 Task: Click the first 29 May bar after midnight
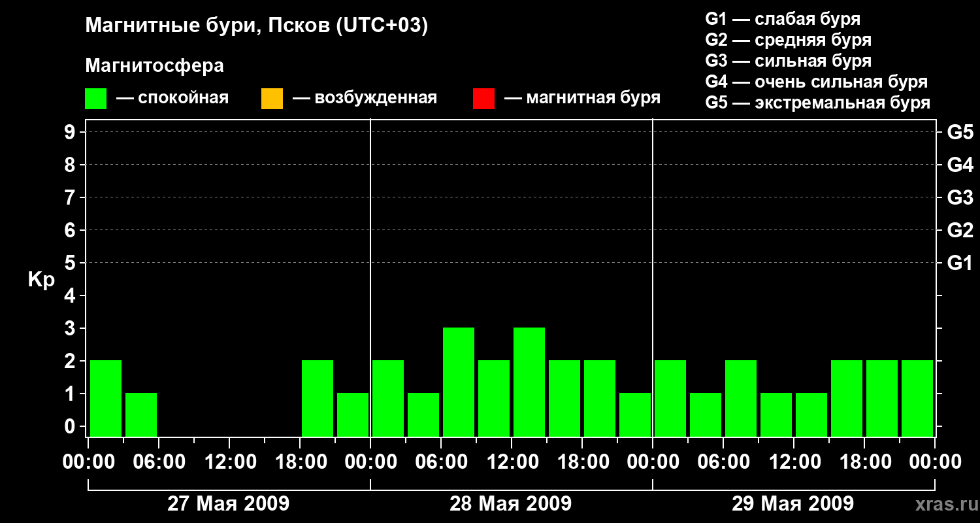tap(670, 399)
